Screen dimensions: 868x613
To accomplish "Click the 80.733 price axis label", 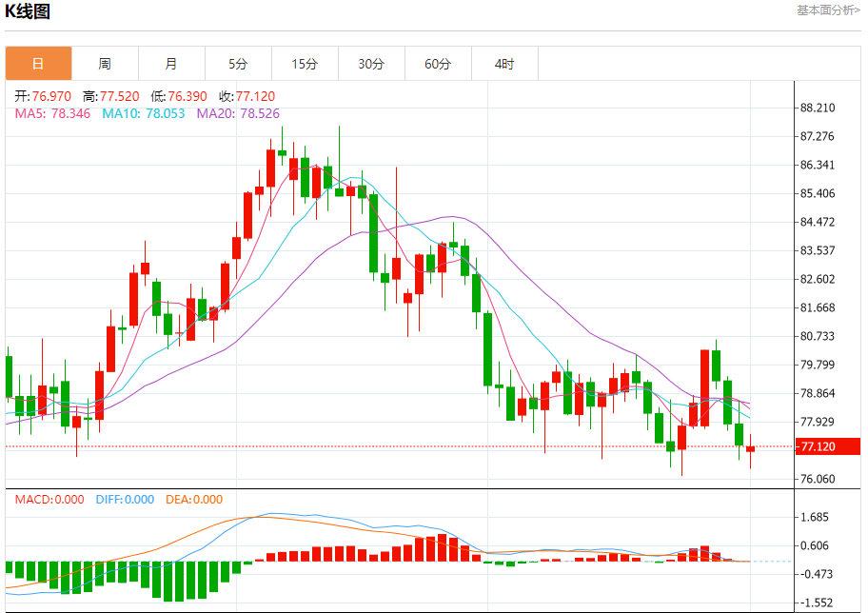I will [818, 336].
